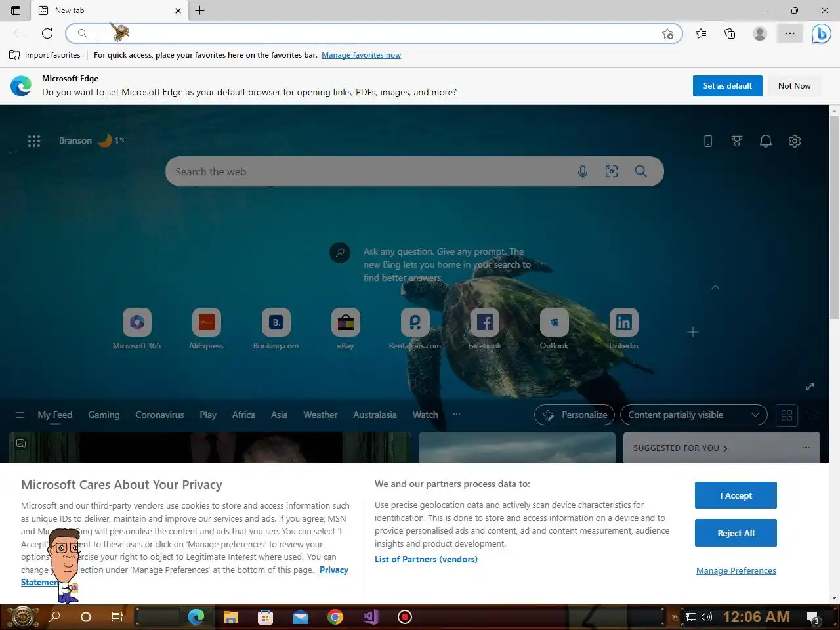Expand background image view arrows icon
Screen dimensions: 840x630
point(810,387)
